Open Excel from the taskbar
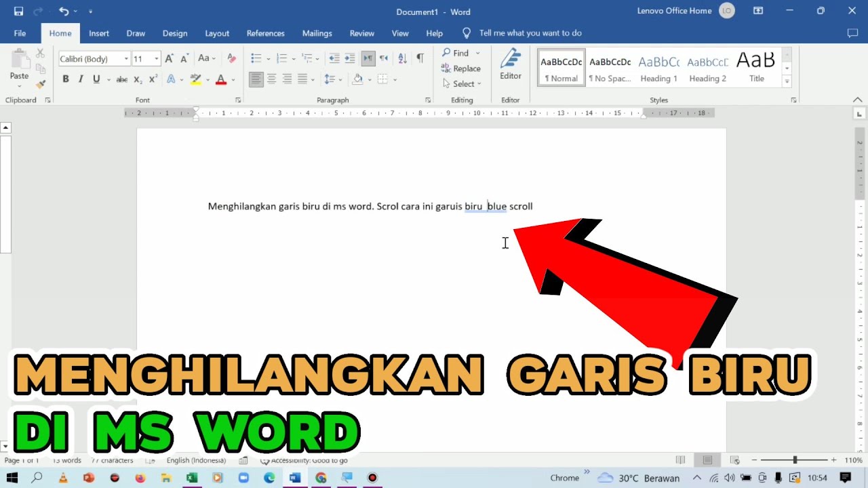868x488 pixels. pyautogui.click(x=192, y=478)
